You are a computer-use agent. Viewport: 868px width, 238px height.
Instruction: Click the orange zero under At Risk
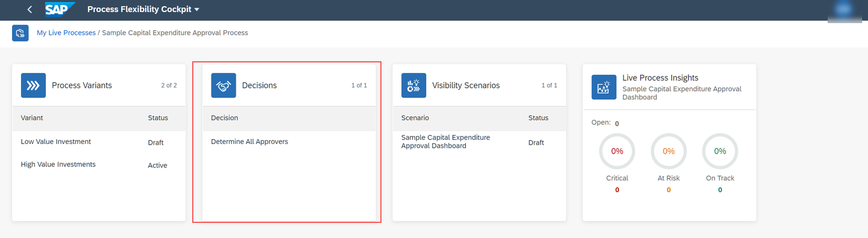coord(668,190)
